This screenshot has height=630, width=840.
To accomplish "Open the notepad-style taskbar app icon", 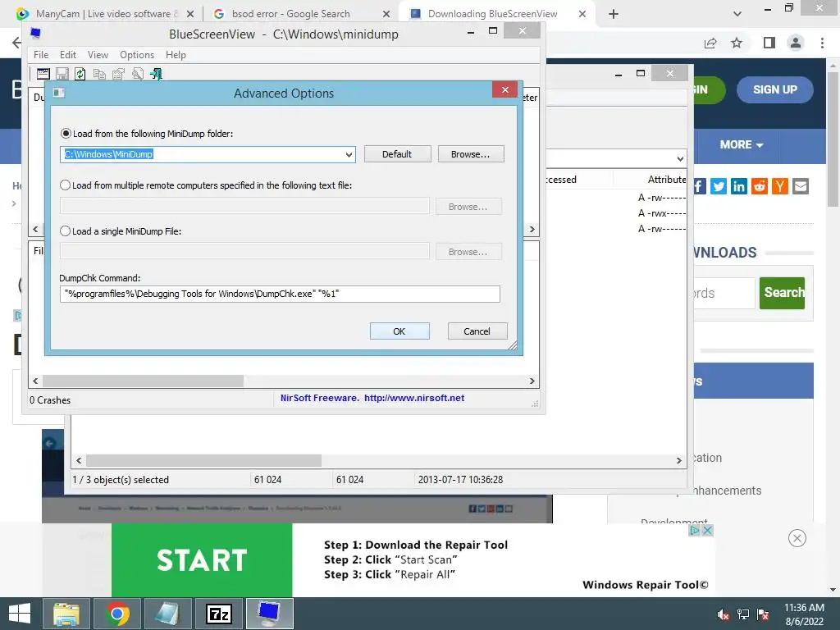I will (167, 614).
